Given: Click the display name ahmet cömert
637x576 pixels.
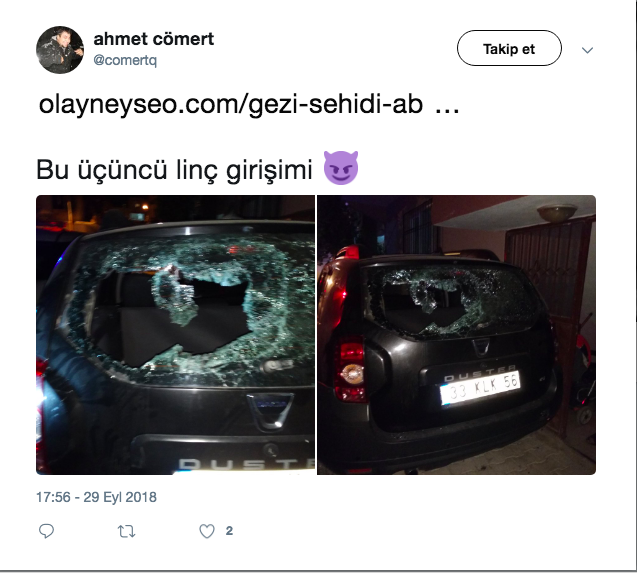Looking at the screenshot, I should tap(154, 39).
